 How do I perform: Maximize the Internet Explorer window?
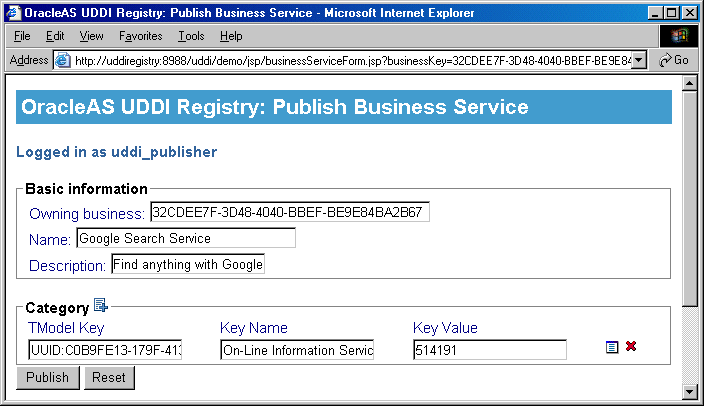click(x=672, y=13)
